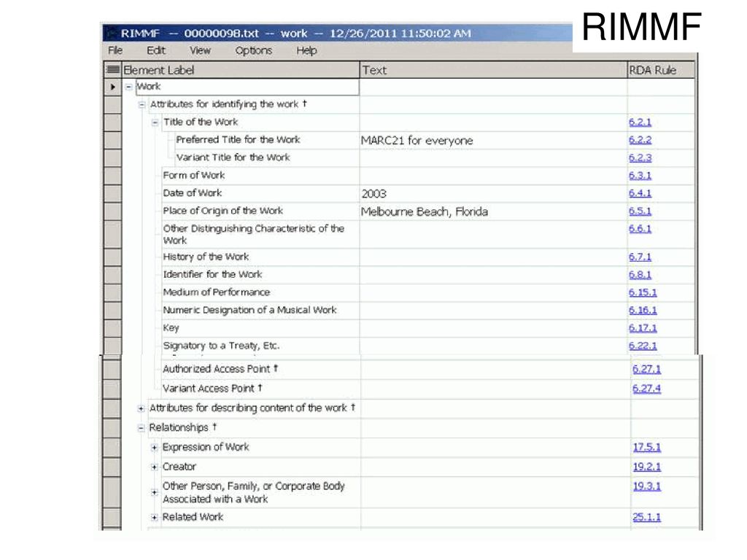The width and height of the screenshot is (747, 560).
Task: Click the '2003' Date of Work cell
Action: [x=493, y=193]
